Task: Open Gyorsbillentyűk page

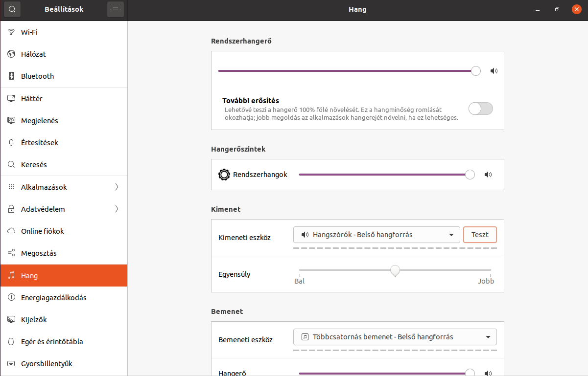Action: coord(64,364)
